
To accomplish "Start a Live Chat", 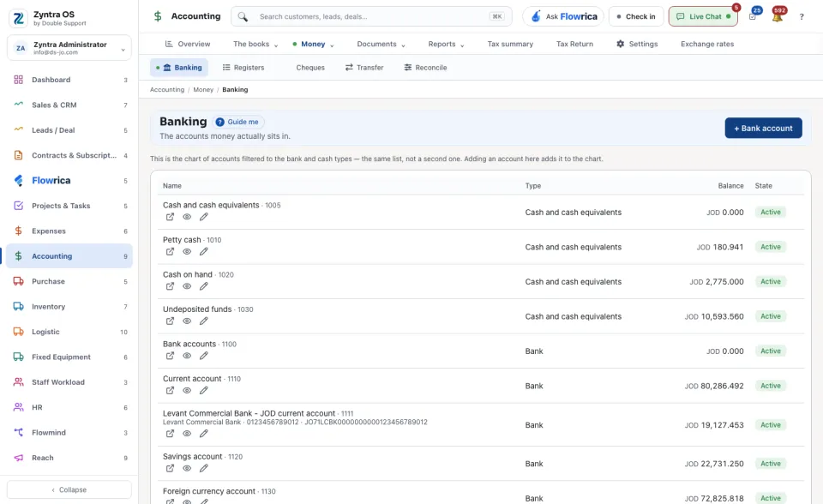I will 703,16.
